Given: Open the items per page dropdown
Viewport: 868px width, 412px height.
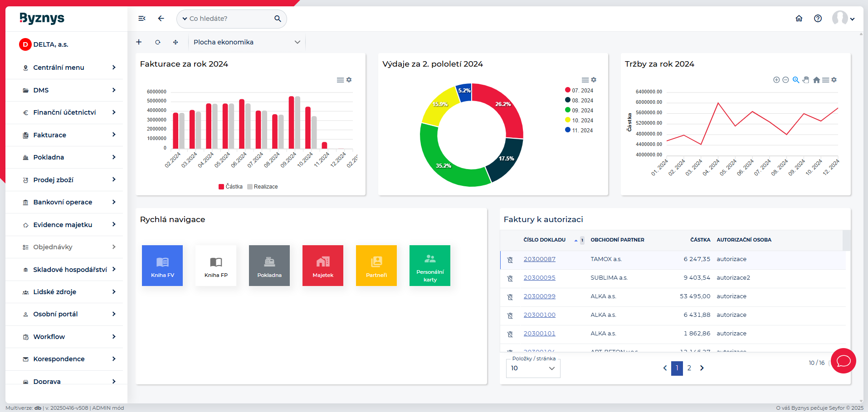Looking at the screenshot, I should click(x=533, y=368).
